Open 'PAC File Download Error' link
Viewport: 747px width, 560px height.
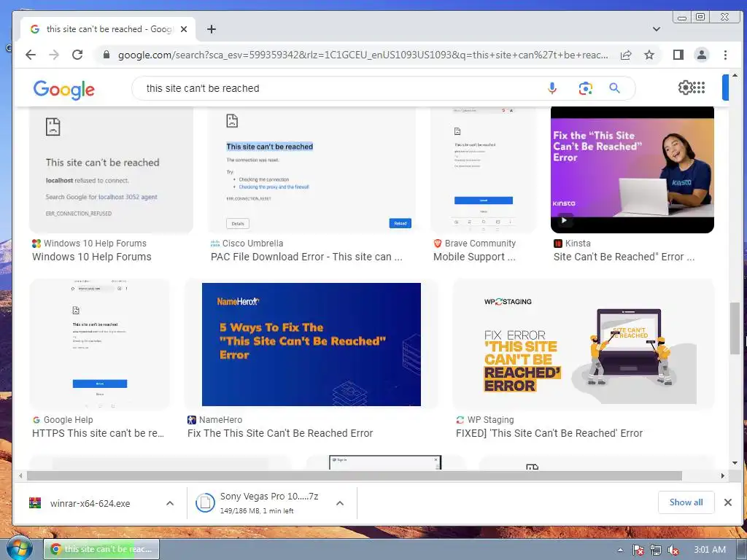point(306,257)
